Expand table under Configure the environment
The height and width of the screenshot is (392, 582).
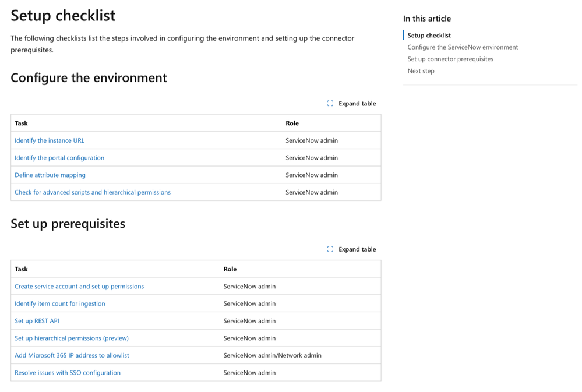click(357, 104)
